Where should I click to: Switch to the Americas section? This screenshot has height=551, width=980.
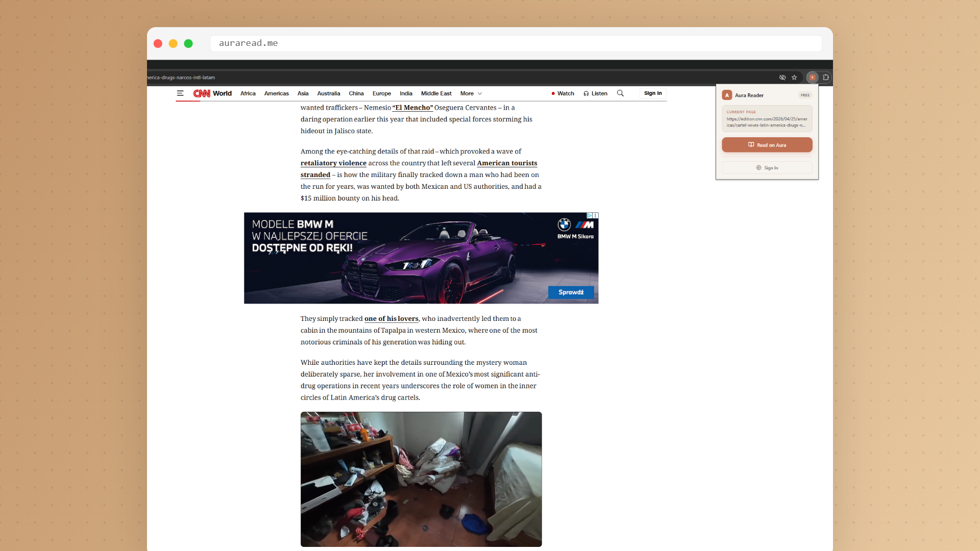pos(276,93)
